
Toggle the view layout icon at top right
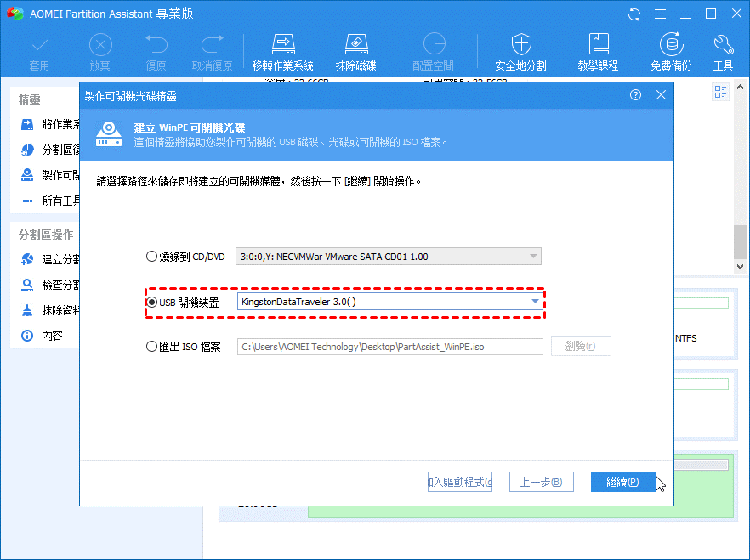pyautogui.click(x=720, y=91)
